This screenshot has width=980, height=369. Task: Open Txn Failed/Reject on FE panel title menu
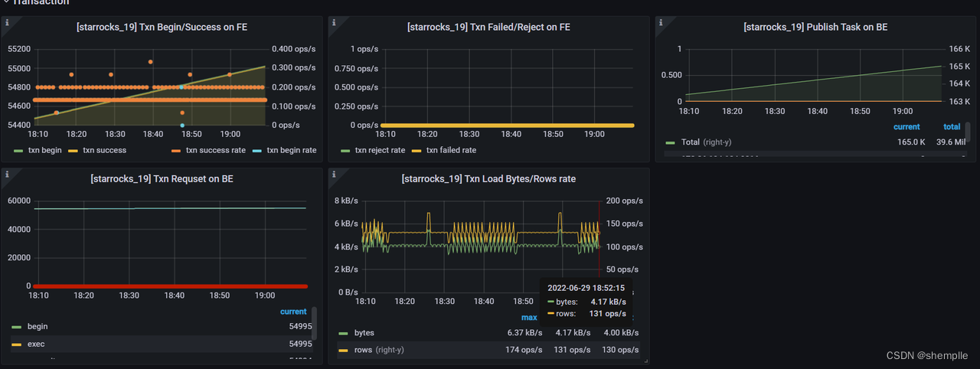[x=488, y=27]
